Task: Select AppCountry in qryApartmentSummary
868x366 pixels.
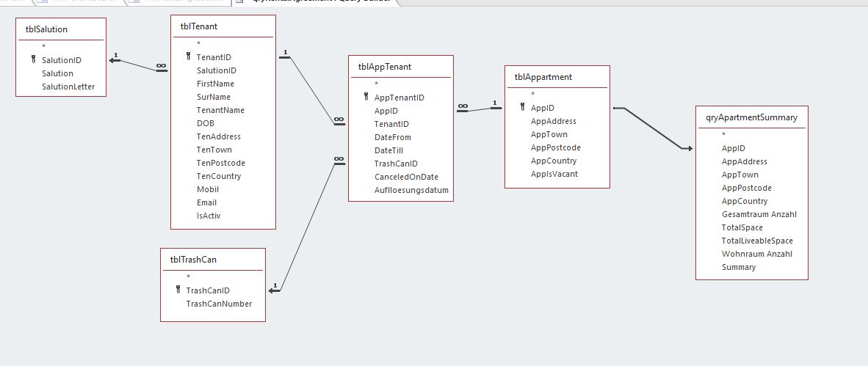Action: pyautogui.click(x=745, y=201)
